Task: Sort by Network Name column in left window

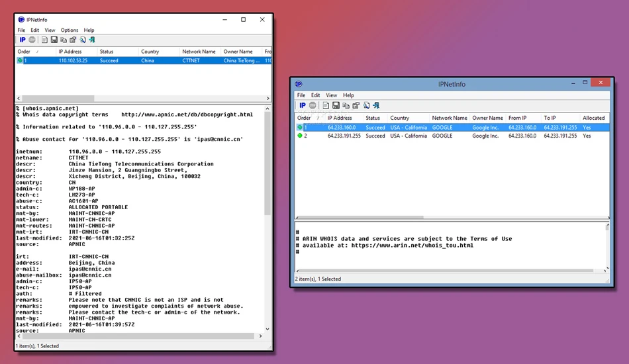Action: coord(200,52)
